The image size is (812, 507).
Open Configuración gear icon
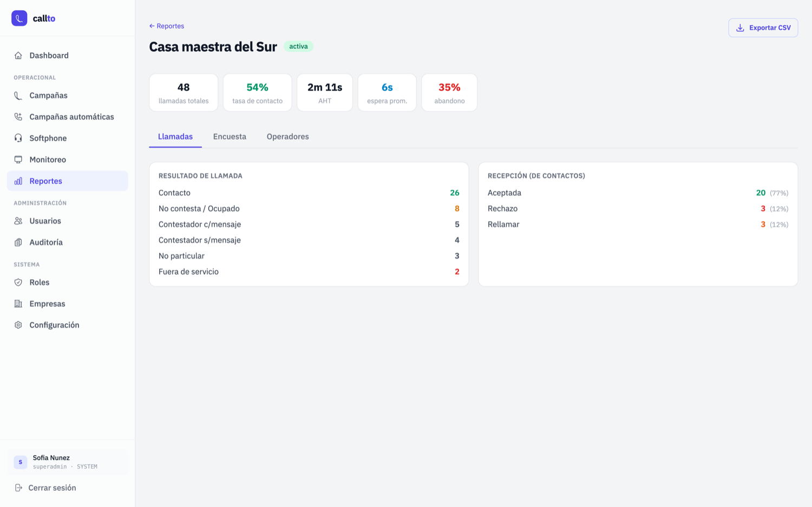pyautogui.click(x=18, y=325)
